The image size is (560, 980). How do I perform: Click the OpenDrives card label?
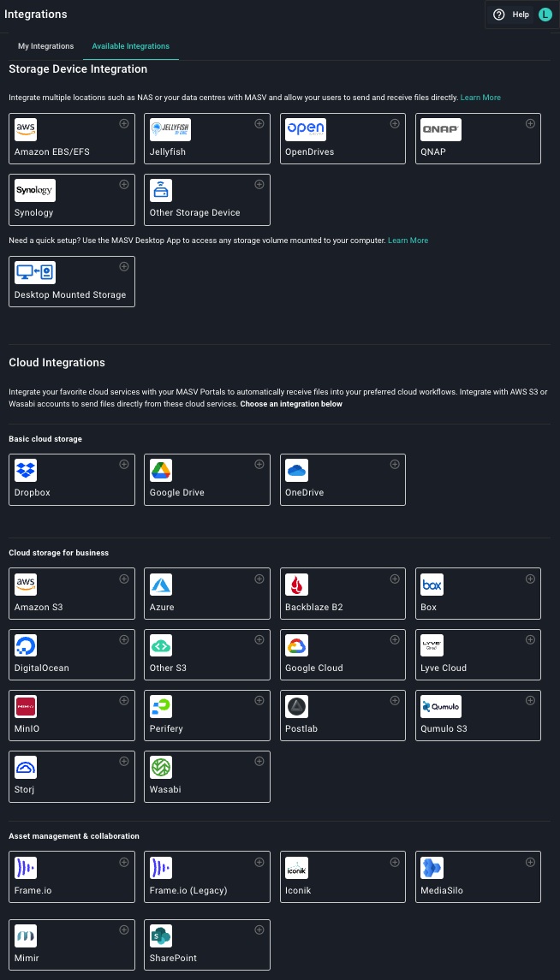[309, 151]
